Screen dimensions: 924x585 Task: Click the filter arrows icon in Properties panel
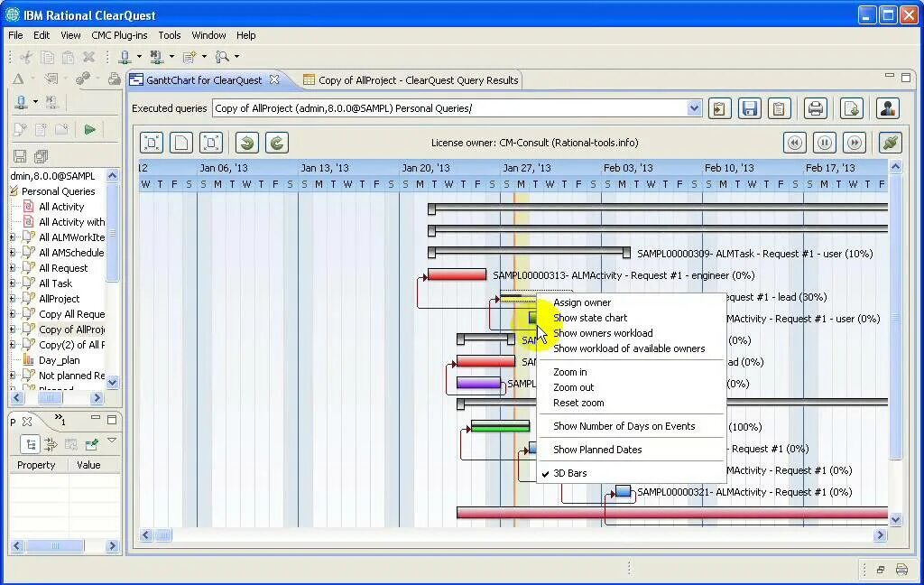click(x=51, y=444)
